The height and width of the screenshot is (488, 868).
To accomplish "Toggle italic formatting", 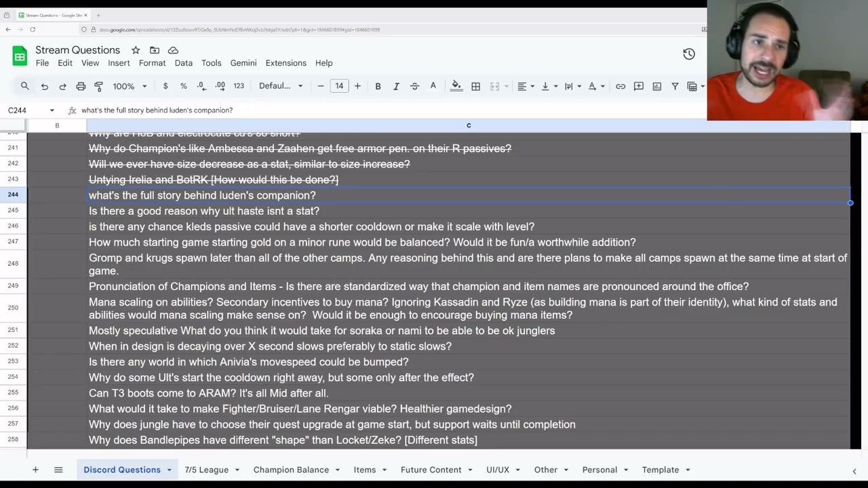I will tap(396, 86).
